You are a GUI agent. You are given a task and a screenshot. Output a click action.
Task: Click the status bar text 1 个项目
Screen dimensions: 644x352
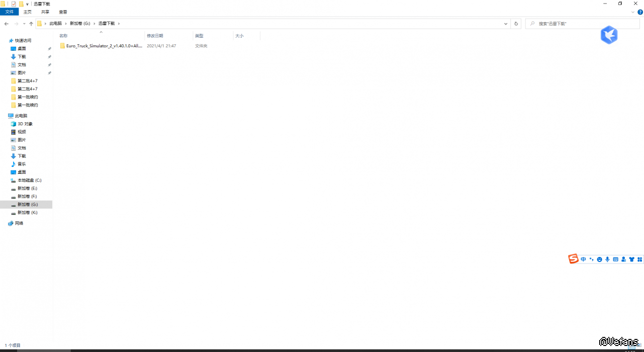(x=13, y=345)
